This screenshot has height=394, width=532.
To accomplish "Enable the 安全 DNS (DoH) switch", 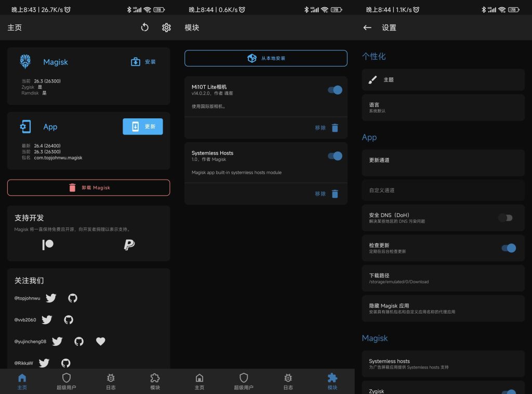I will 505,218.
